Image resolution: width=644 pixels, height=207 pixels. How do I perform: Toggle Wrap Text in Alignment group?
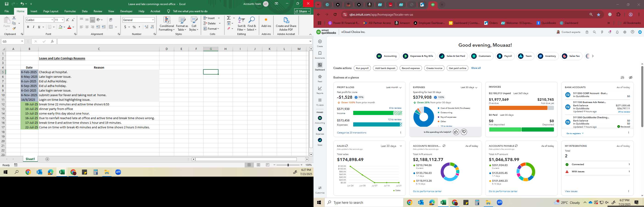point(111,20)
